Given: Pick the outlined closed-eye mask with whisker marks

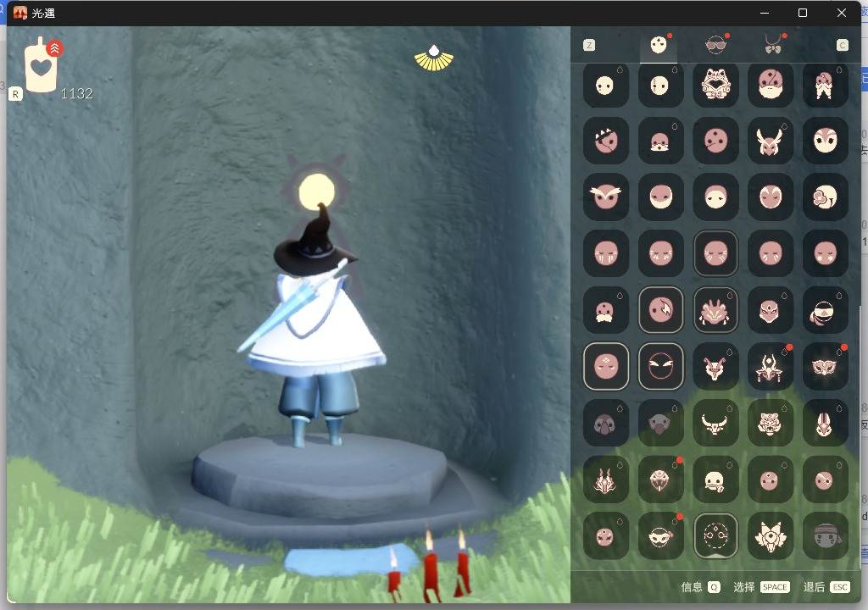Looking at the screenshot, I should [x=715, y=253].
